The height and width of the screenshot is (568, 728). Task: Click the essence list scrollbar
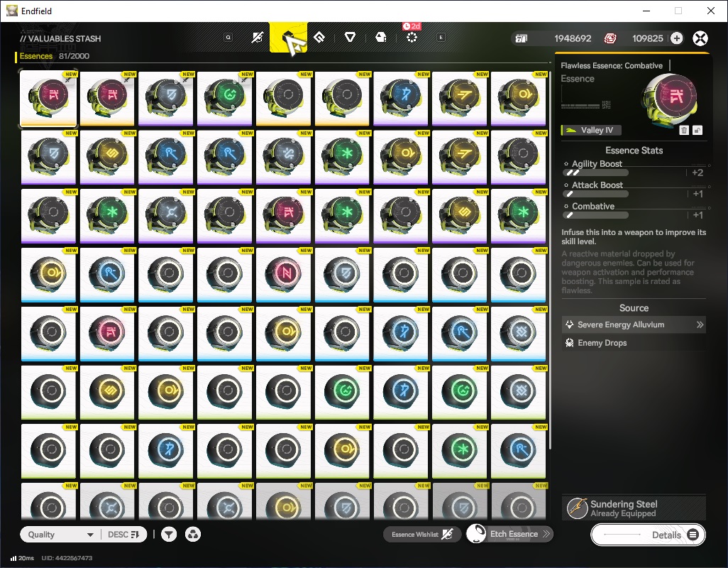(x=550, y=260)
